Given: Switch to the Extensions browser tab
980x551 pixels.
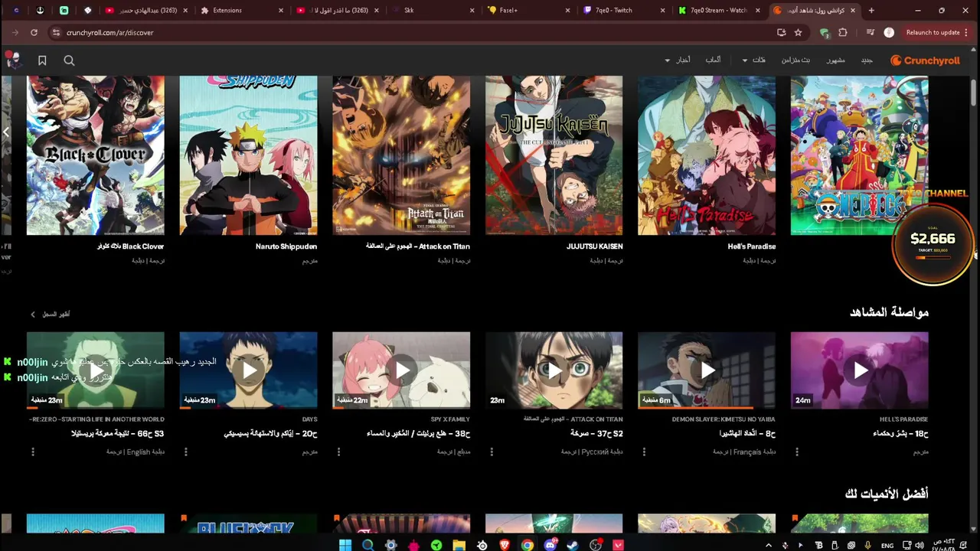Looking at the screenshot, I should pos(241,10).
